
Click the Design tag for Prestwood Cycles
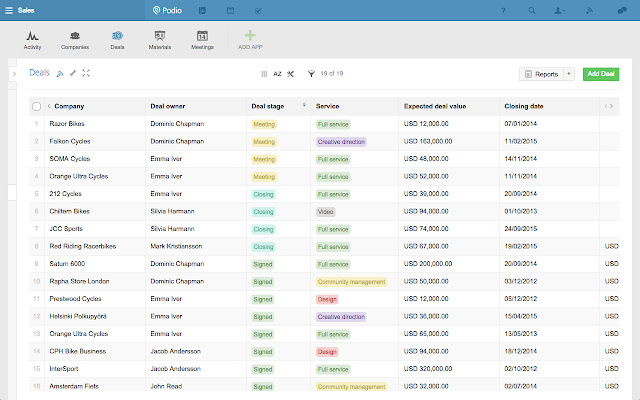327,299
